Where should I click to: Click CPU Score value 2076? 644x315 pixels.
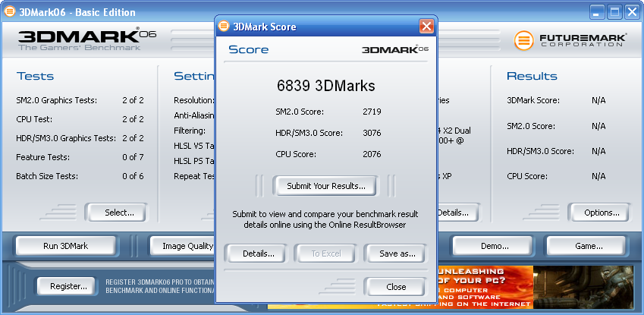tap(372, 154)
